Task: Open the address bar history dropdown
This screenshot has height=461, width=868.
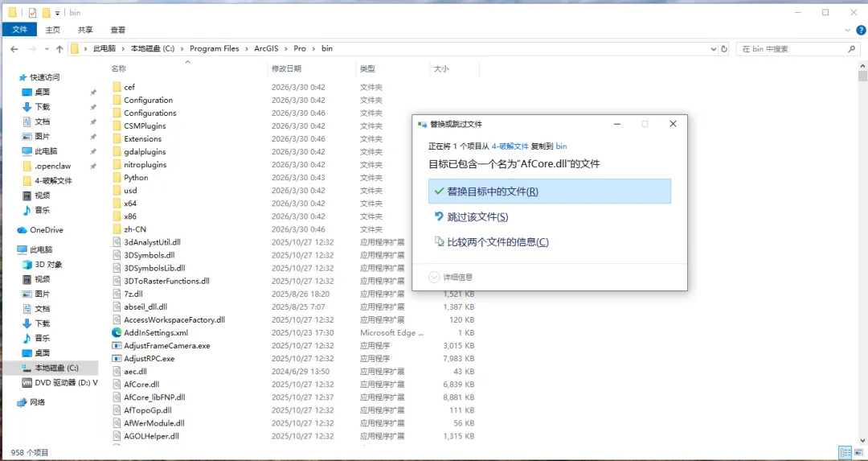Action: pyautogui.click(x=713, y=49)
